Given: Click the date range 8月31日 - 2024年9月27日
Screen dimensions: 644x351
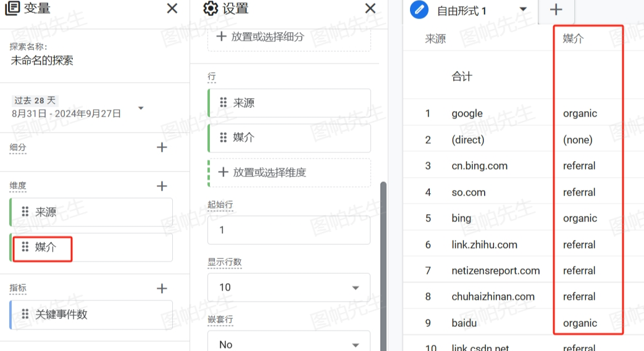Looking at the screenshot, I should 66,114.
